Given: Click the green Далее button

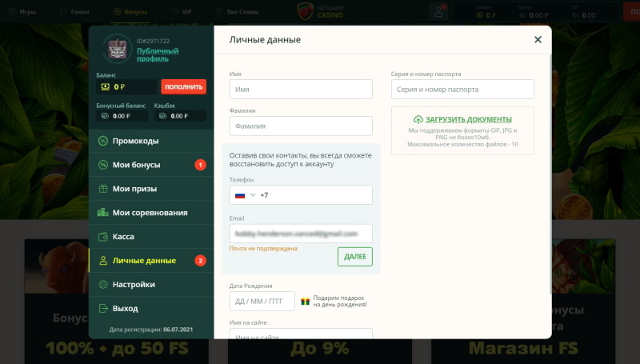Looking at the screenshot, I should pos(354,256).
